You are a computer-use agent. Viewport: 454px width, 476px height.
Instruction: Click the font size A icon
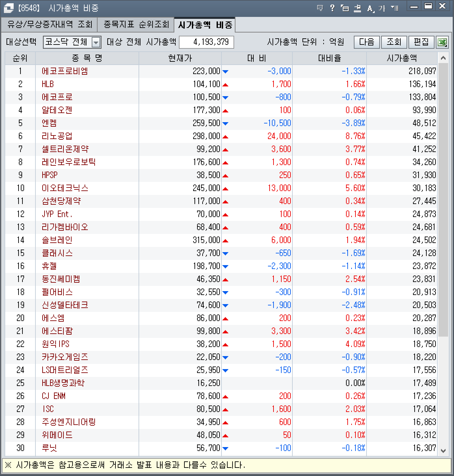click(x=370, y=8)
